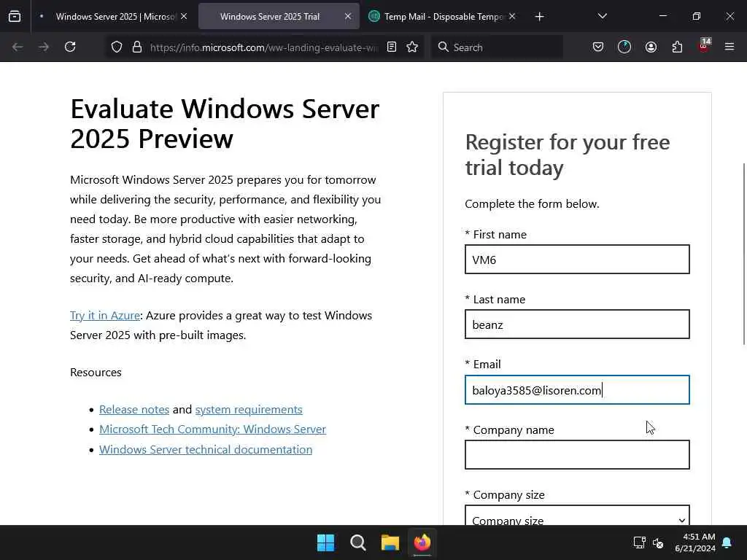The height and width of the screenshot is (560, 747).
Task: Open the Company size dropdown
Action: point(577,516)
